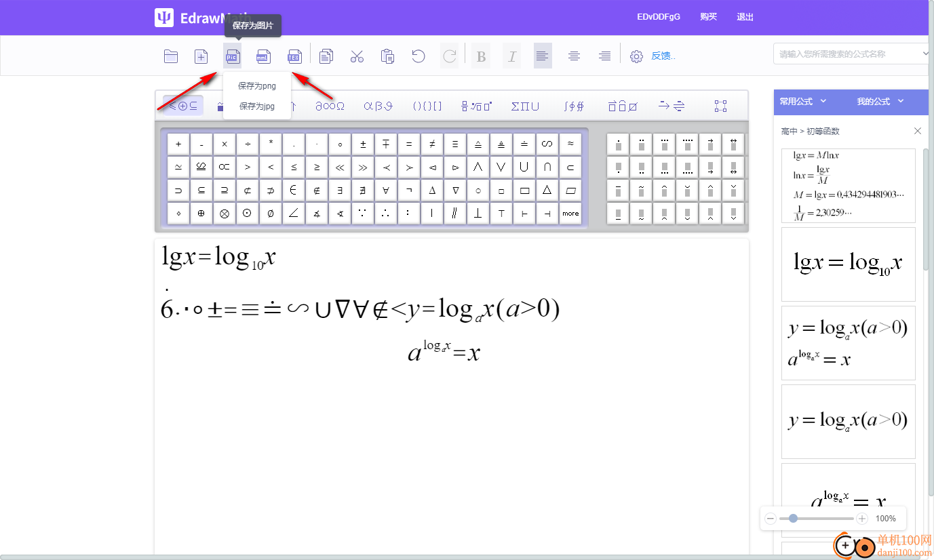Insert the perpendicular ⊥ symbol

point(478,213)
